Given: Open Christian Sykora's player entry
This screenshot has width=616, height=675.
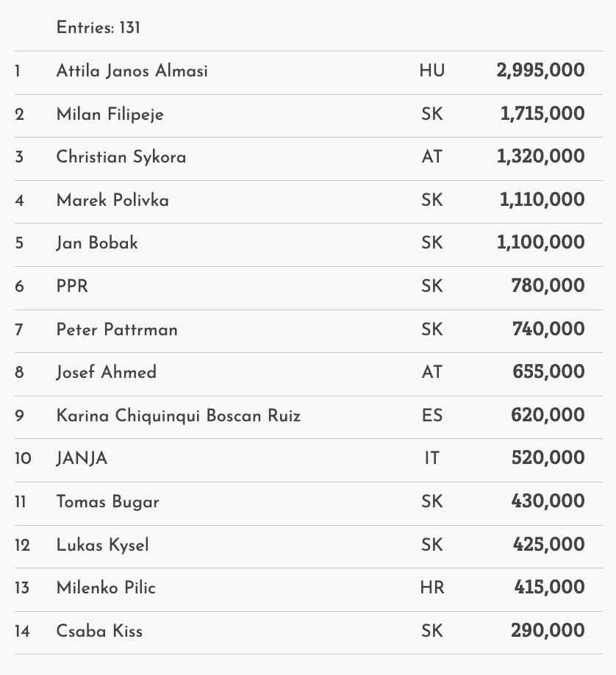Looking at the screenshot, I should click(121, 157).
